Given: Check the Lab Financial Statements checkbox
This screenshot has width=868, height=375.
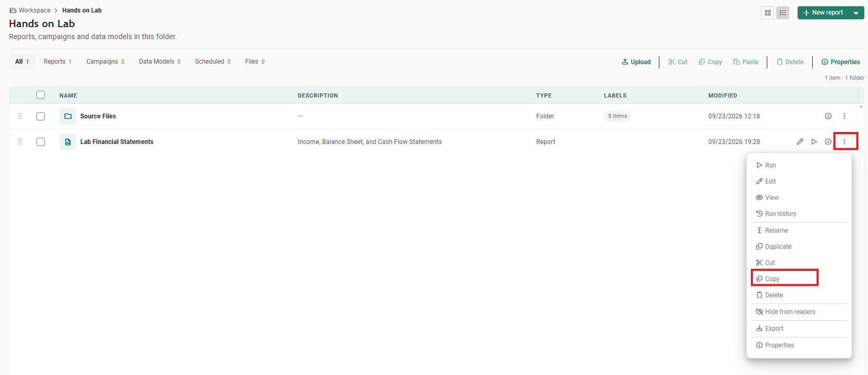Looking at the screenshot, I should [41, 142].
